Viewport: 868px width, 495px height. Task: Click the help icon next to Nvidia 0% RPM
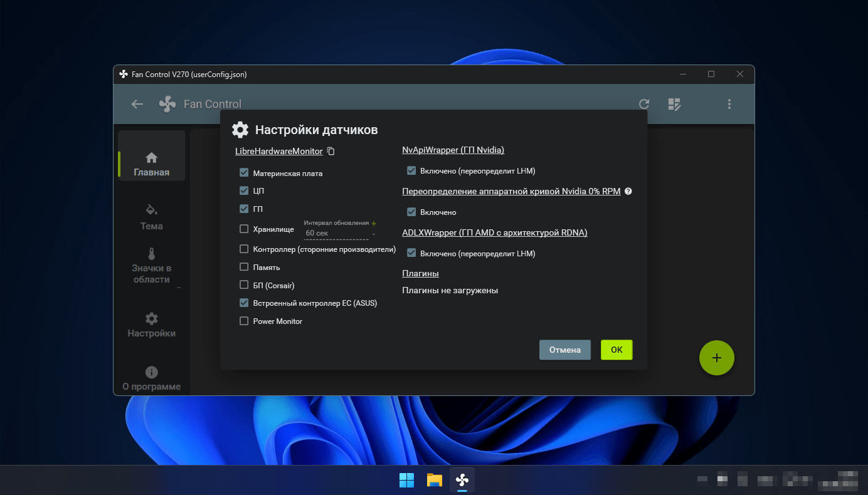(628, 191)
